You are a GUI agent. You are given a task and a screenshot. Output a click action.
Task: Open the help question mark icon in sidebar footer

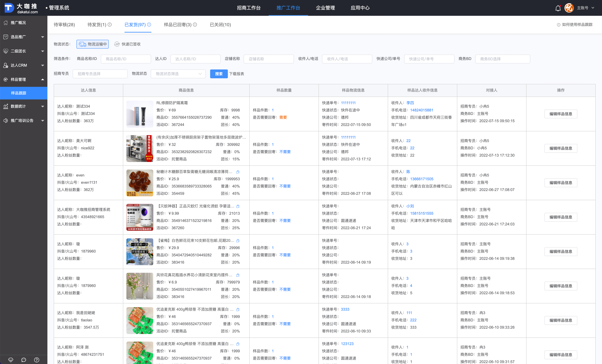(37, 360)
